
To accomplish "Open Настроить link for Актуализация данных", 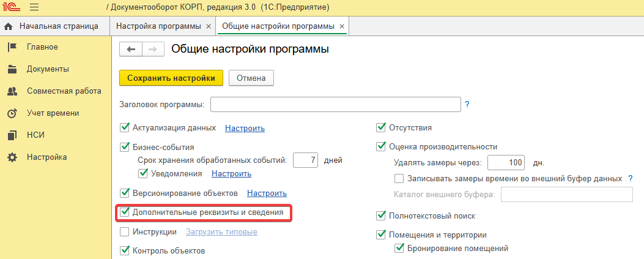I will (245, 128).
